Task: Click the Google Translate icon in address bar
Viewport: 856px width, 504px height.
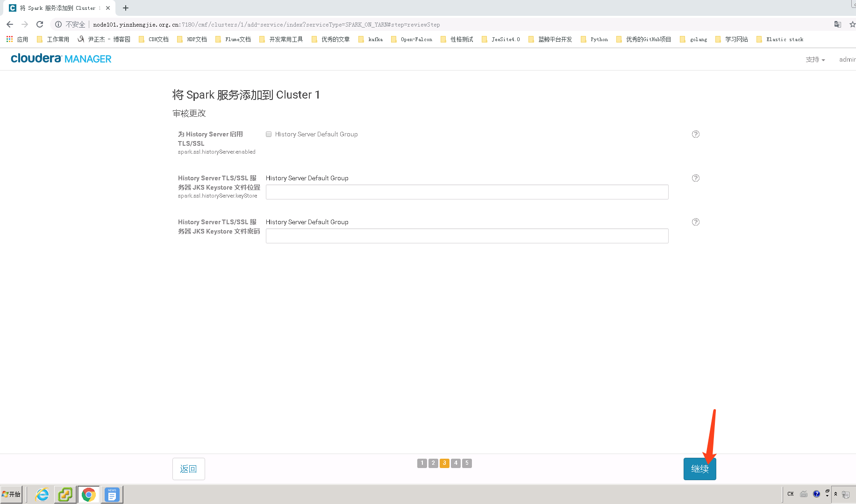Action: tap(837, 24)
